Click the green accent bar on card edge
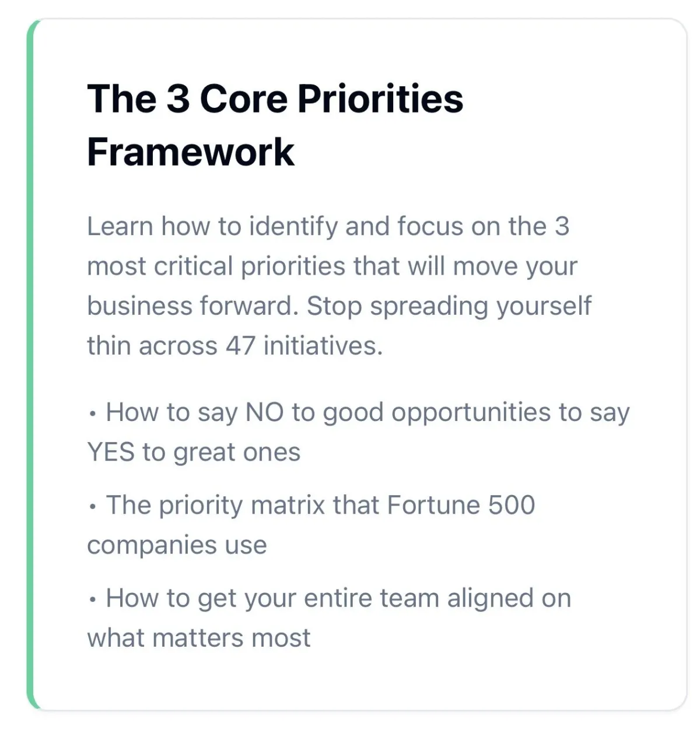 point(32,364)
